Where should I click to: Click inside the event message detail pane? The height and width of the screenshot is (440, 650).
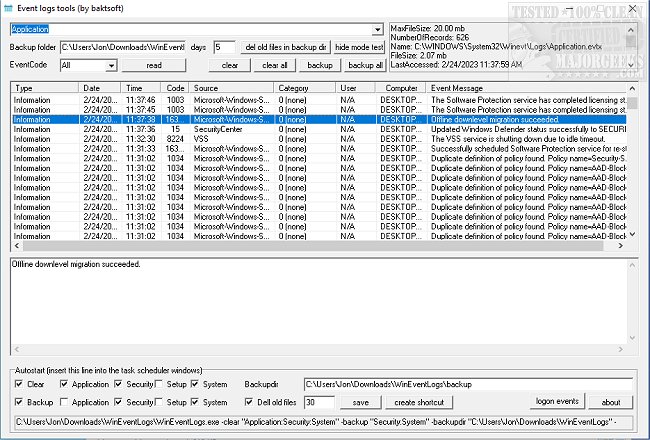(318, 301)
